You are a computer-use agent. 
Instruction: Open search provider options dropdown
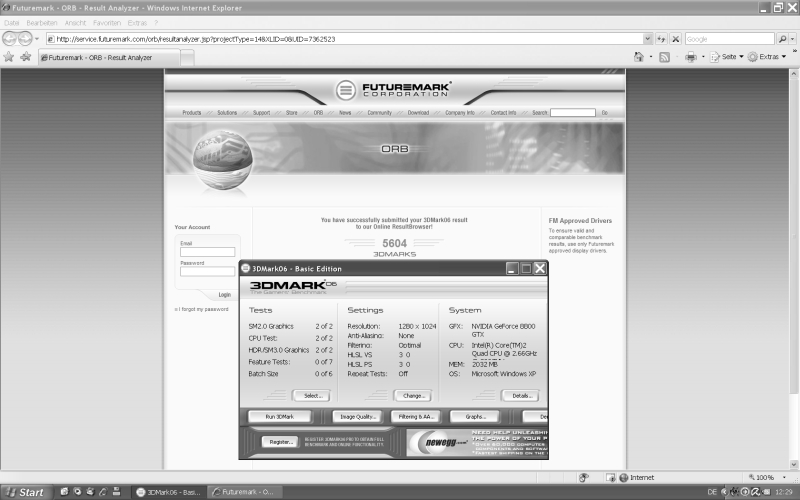coord(792,39)
